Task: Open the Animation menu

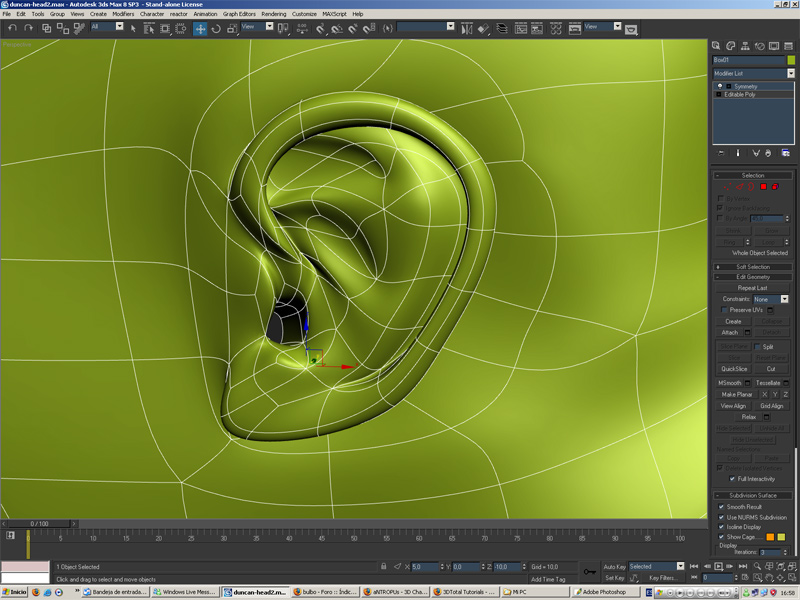Action: 205,14
